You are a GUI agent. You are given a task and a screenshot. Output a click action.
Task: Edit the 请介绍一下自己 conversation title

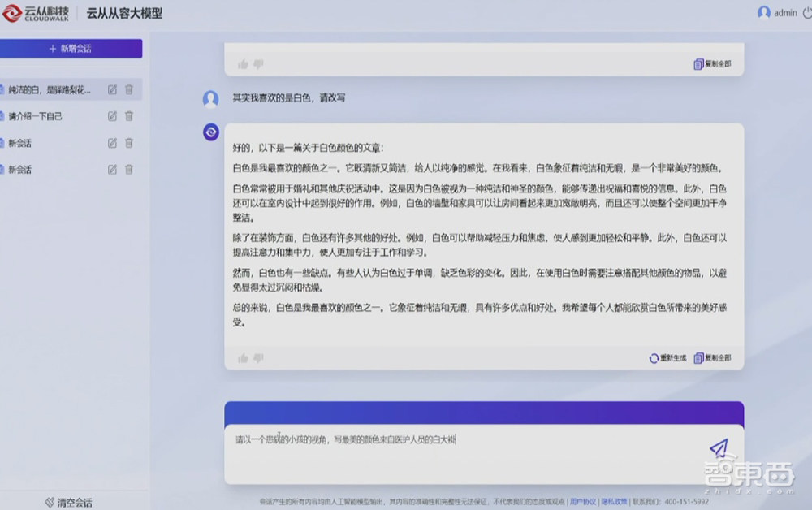(x=112, y=116)
